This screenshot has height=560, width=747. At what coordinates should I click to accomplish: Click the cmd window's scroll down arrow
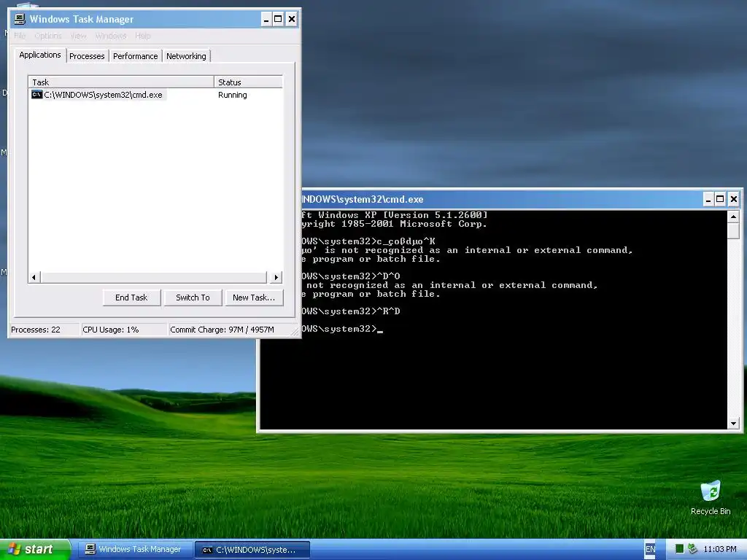733,423
